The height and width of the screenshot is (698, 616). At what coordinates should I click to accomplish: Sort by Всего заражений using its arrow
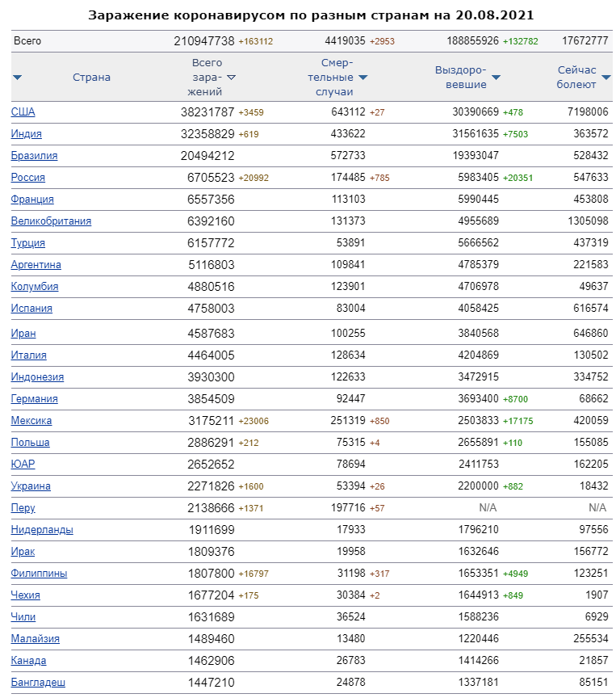232,78
